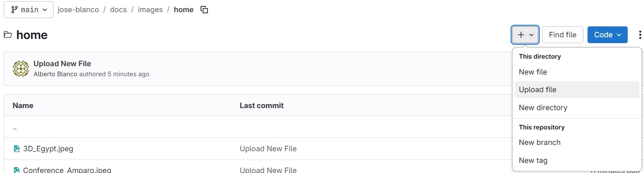Click the image file icon for Conference_Amparo.jpeg
This screenshot has height=173, width=644.
[x=17, y=170]
